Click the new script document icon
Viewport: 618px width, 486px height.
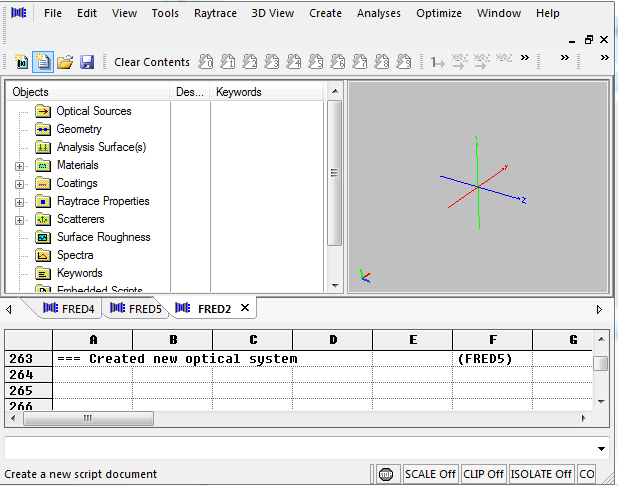tap(42, 62)
